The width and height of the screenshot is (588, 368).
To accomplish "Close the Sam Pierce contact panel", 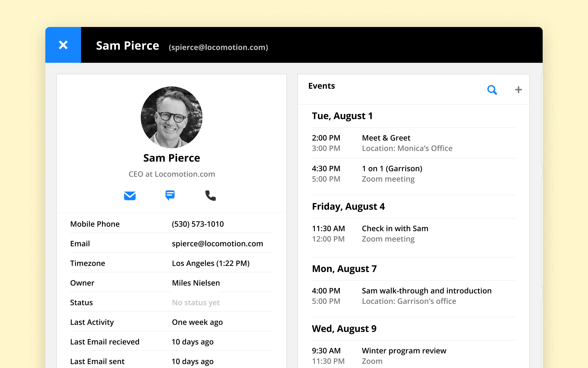I will (63, 45).
